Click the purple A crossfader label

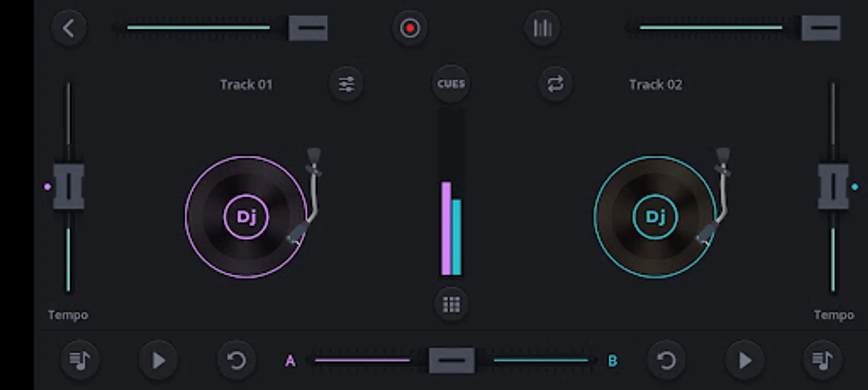click(290, 361)
